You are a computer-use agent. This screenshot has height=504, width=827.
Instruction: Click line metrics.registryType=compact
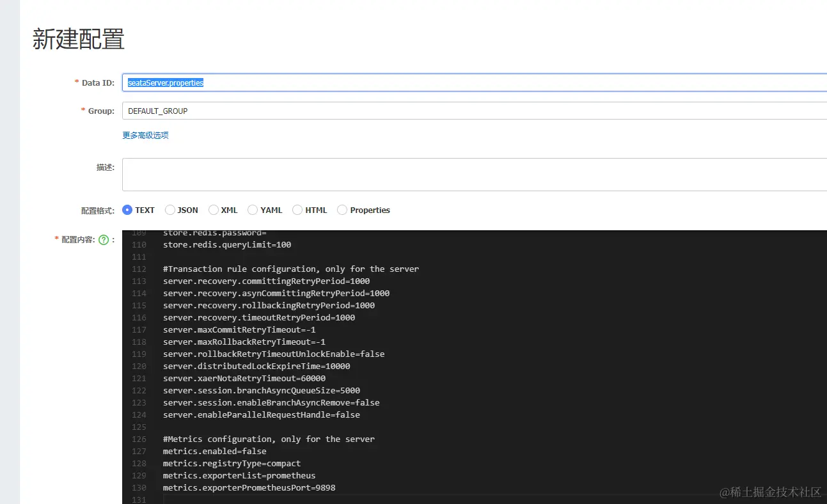pos(232,463)
